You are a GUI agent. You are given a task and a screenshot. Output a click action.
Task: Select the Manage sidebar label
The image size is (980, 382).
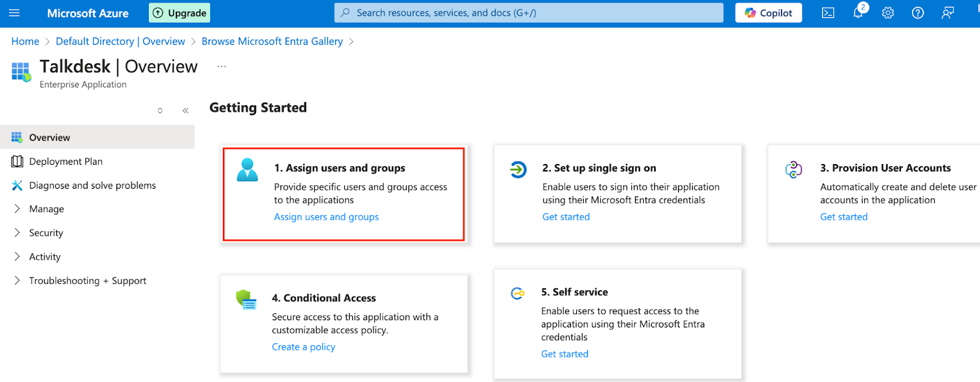coord(47,209)
